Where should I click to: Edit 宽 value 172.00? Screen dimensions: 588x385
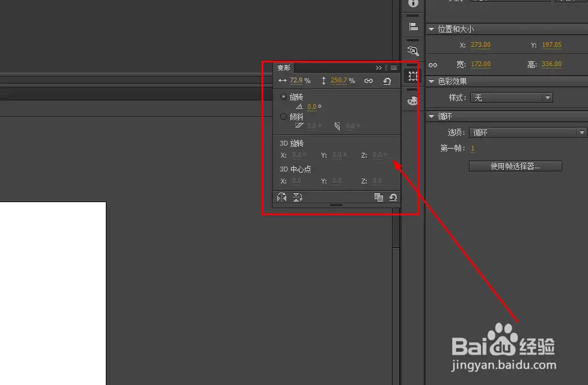click(480, 64)
